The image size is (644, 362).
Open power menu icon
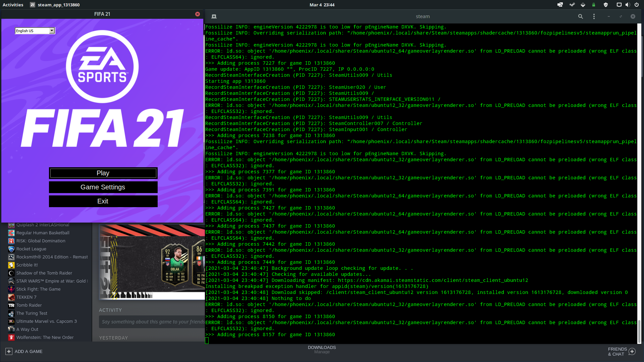637,5
